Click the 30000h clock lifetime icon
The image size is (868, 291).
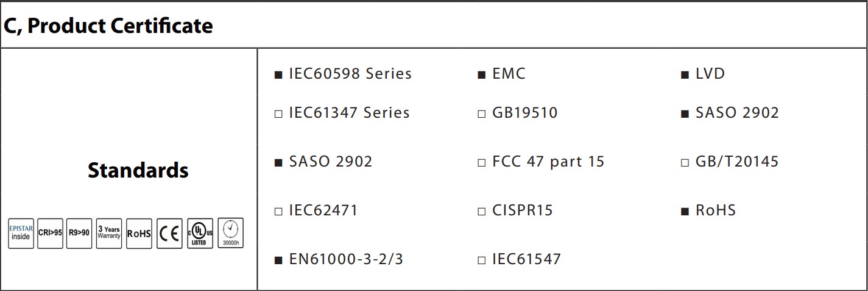point(230,233)
